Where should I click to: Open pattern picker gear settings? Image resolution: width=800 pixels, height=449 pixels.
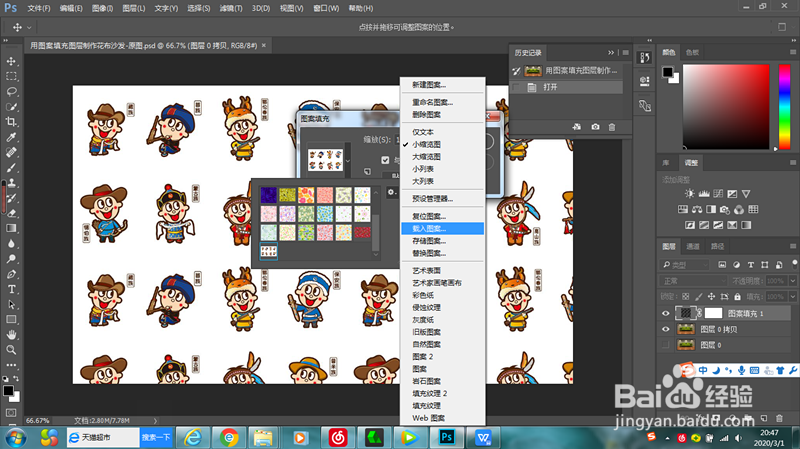[x=391, y=192]
